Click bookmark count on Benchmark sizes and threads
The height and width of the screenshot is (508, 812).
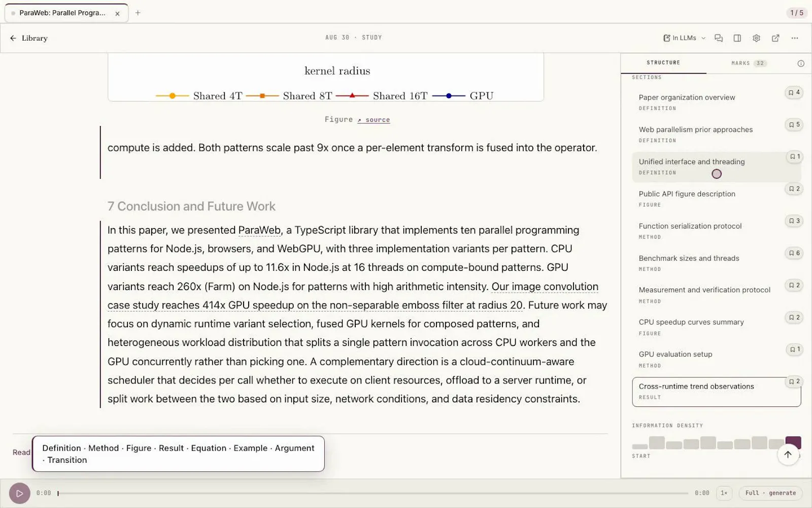(x=794, y=253)
